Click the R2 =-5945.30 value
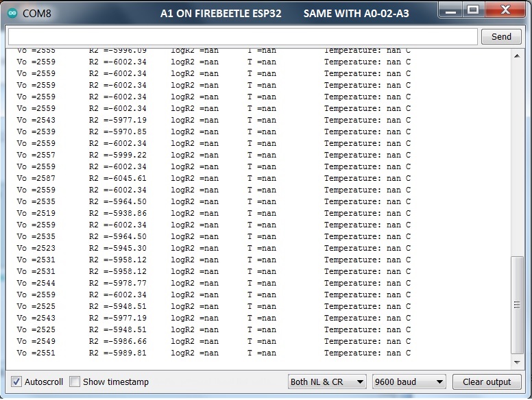Image resolution: width=532 pixels, height=400 pixels. pos(118,248)
